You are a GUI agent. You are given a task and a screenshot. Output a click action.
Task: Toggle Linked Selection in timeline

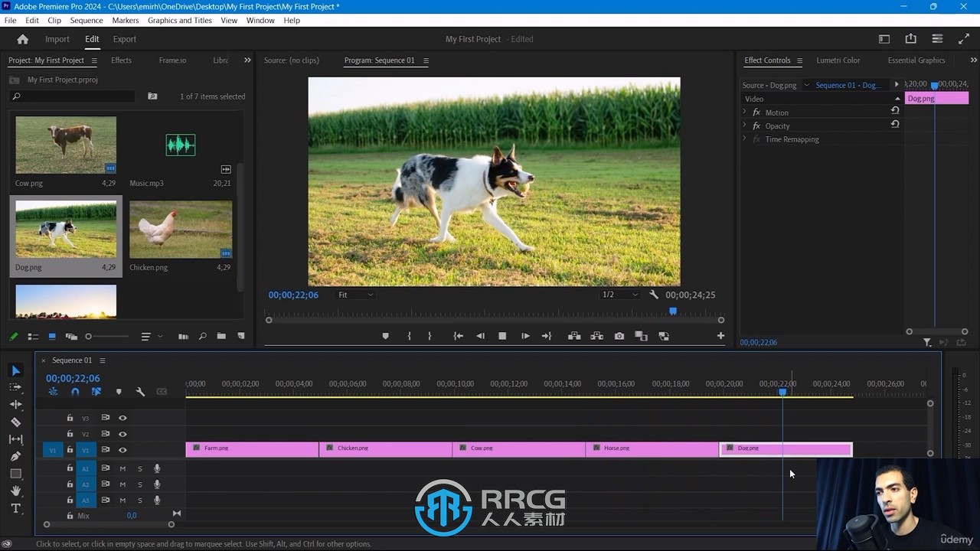pyautogui.click(x=96, y=392)
